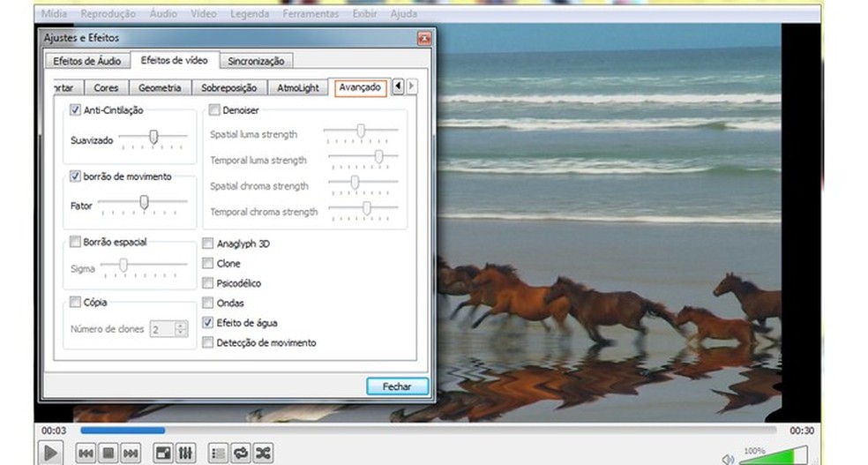Open extended settings equalizer icon
Viewport: 868px width, 465px height.
[185, 454]
